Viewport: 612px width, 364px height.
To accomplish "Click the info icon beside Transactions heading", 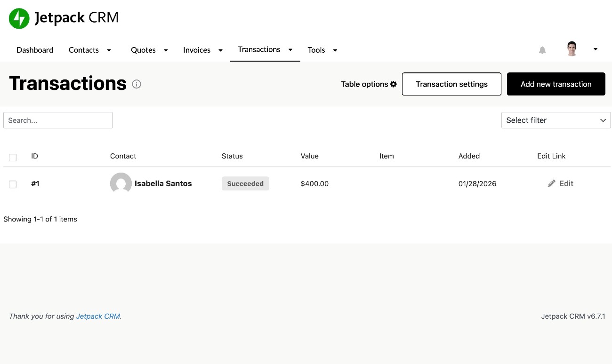I will coord(137,84).
